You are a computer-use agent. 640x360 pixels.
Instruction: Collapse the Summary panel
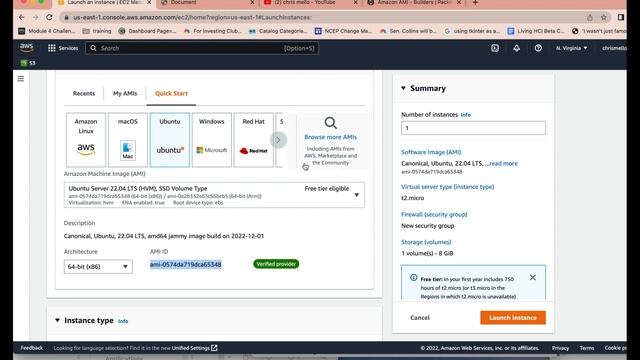point(403,88)
